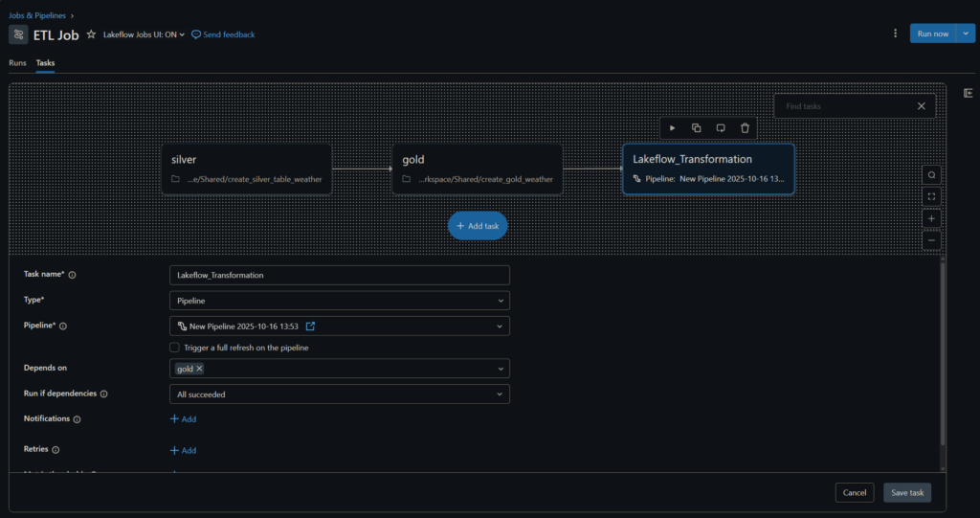Viewport: 980px width, 518px height.
Task: Open Run if dependencies dropdown
Action: point(339,394)
